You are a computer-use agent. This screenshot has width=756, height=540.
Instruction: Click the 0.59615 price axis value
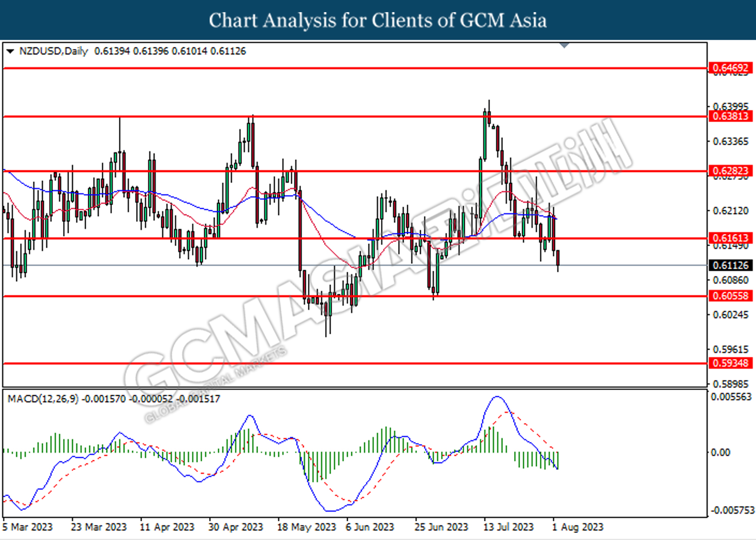coord(730,349)
